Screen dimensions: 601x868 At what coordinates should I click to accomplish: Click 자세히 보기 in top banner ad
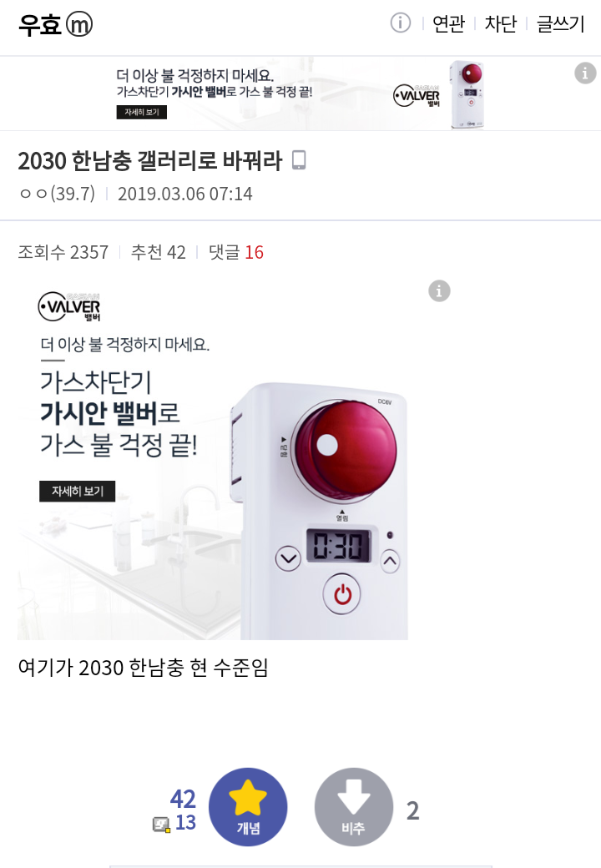click(x=142, y=113)
